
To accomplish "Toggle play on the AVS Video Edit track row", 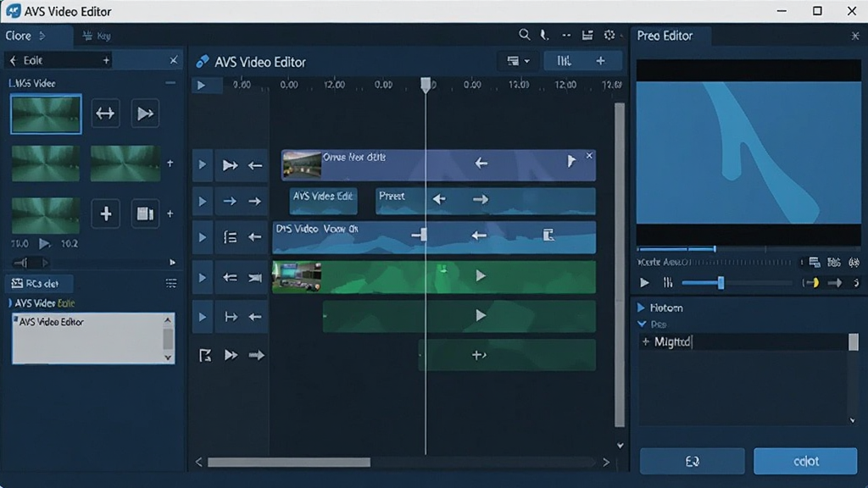I will click(202, 202).
